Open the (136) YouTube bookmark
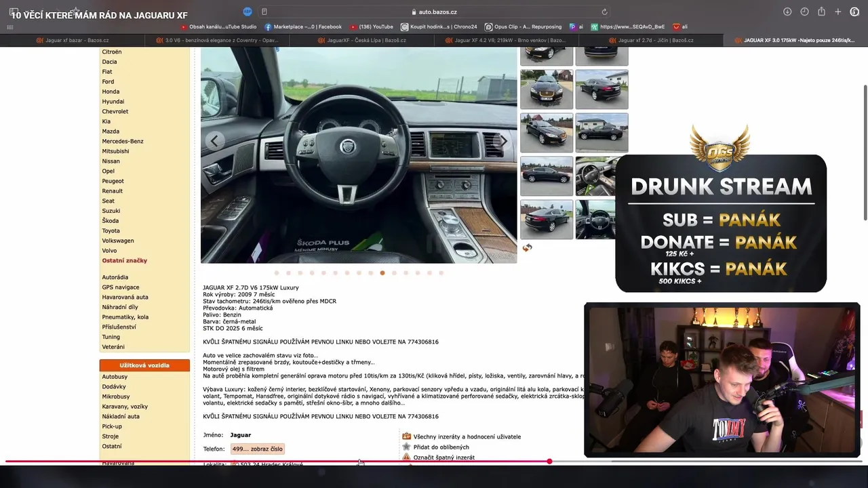868x488 pixels. pos(372,27)
